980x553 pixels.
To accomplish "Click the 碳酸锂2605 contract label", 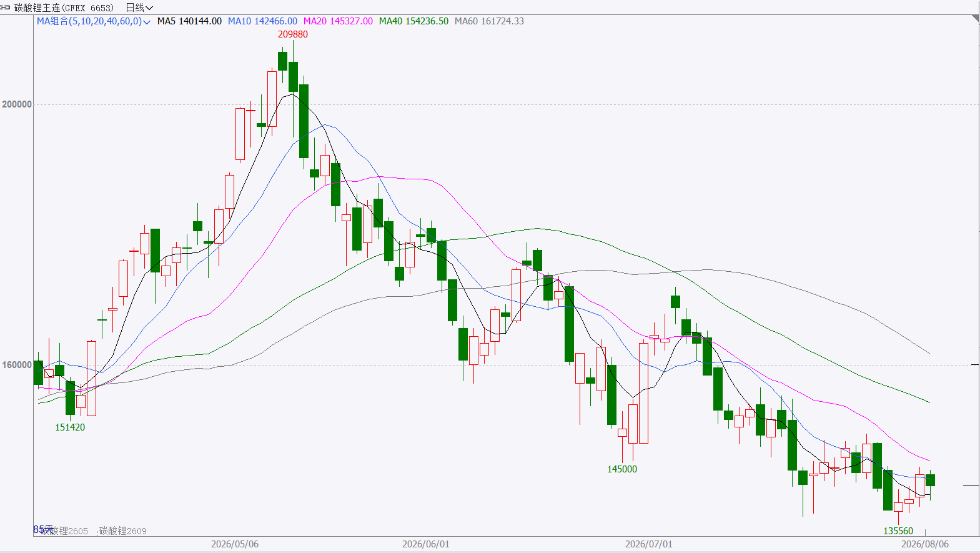I will tap(64, 531).
